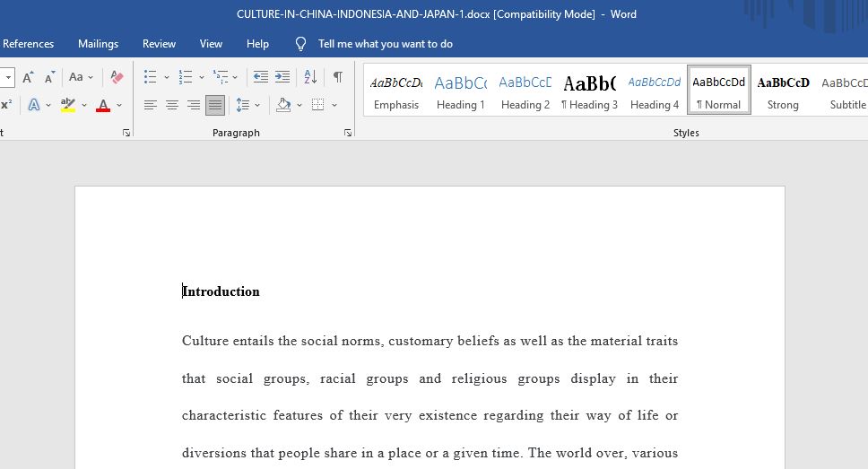Select the Normal style
The height and width of the screenshot is (469, 868).
pyautogui.click(x=719, y=91)
